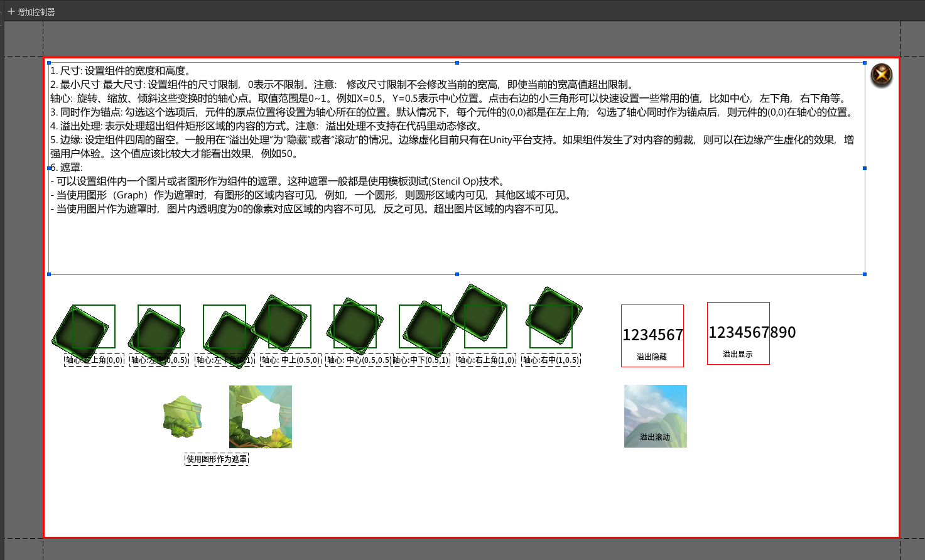
Task: Select the overflowing number text 1234567890
Action: point(752,332)
